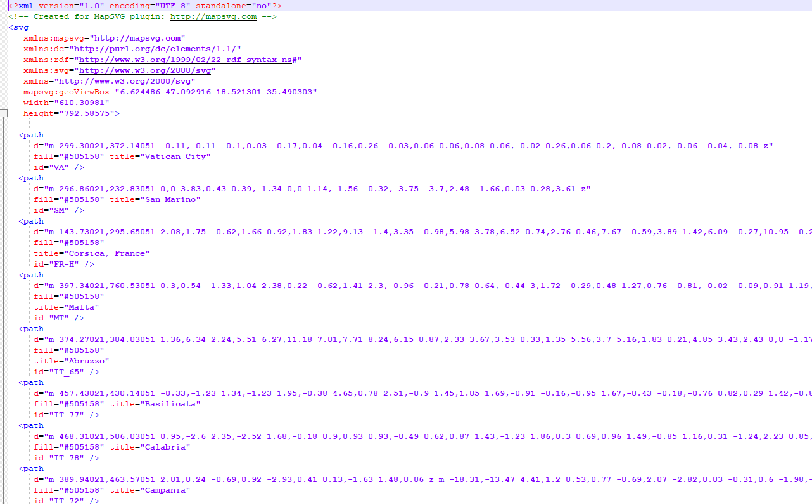Click the id value "IT-78"
Screen dimensions: 812x504
point(67,458)
